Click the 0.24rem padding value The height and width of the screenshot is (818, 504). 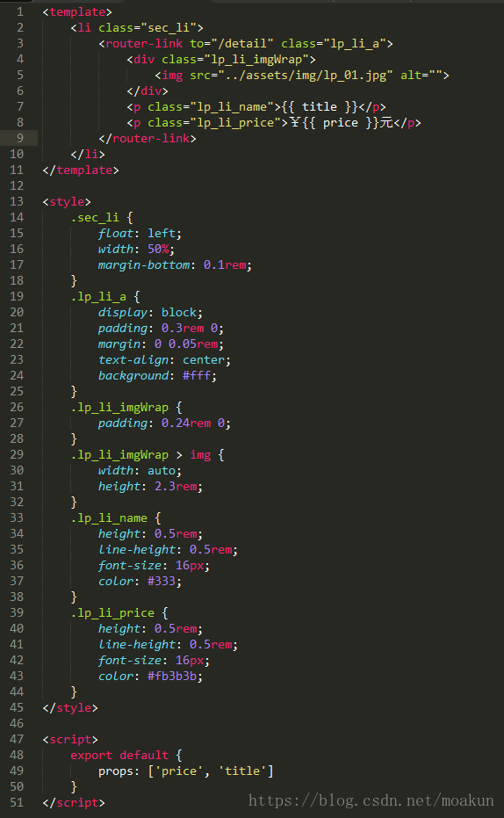(186, 423)
